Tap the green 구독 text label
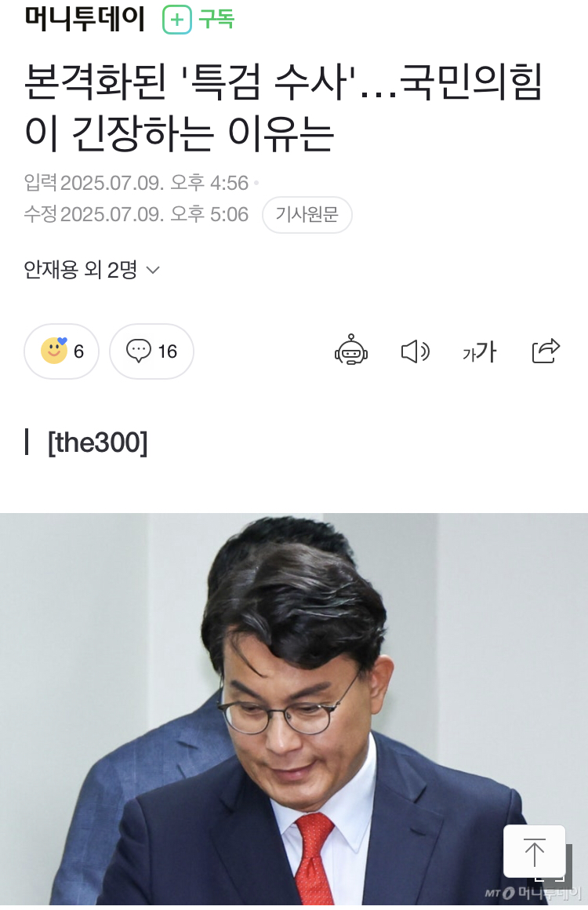The image size is (588, 910). click(216, 19)
